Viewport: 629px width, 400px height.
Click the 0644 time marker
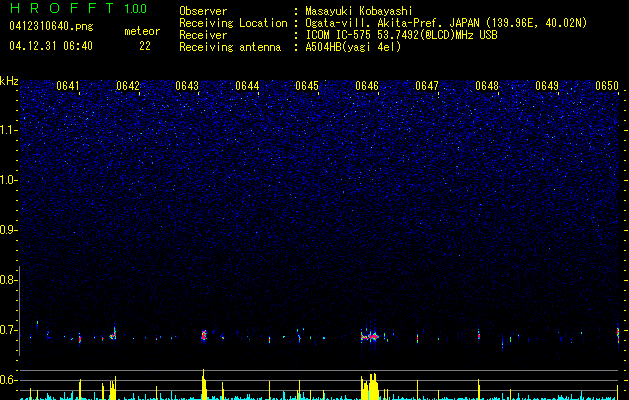pyautogui.click(x=247, y=86)
